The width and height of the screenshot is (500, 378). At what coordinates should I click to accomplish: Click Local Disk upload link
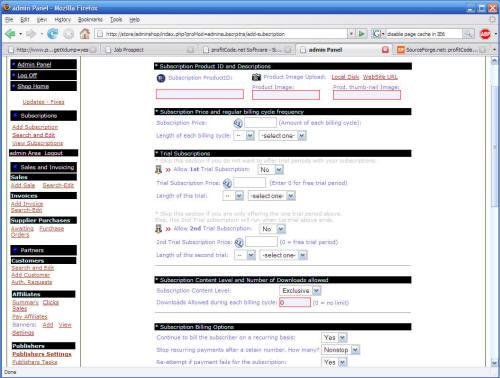(x=345, y=77)
